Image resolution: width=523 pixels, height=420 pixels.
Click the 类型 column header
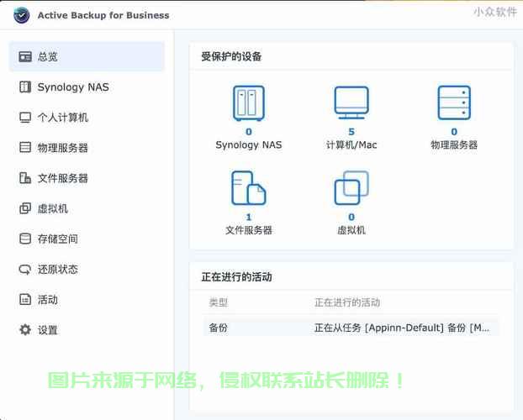pyautogui.click(x=218, y=302)
